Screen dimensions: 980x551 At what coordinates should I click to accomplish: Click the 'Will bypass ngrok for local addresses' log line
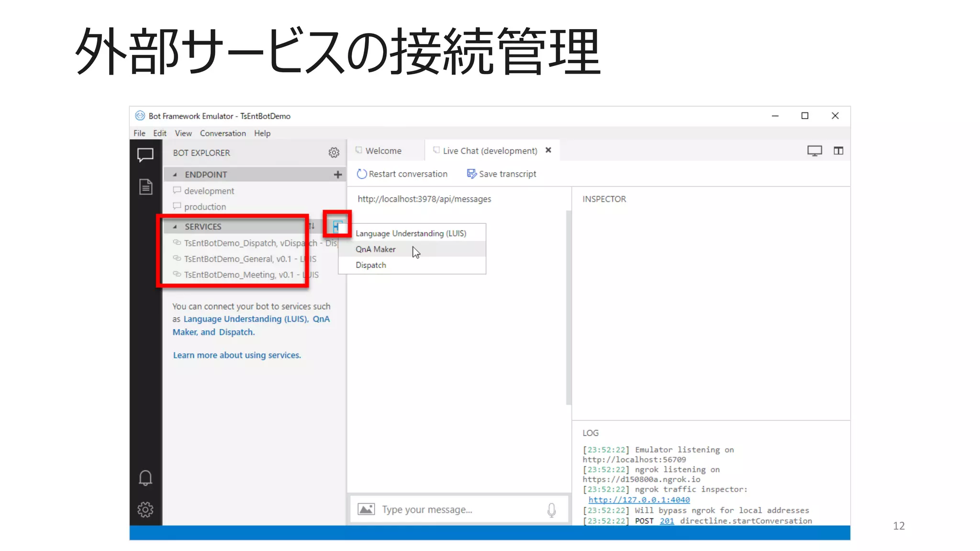pos(696,510)
